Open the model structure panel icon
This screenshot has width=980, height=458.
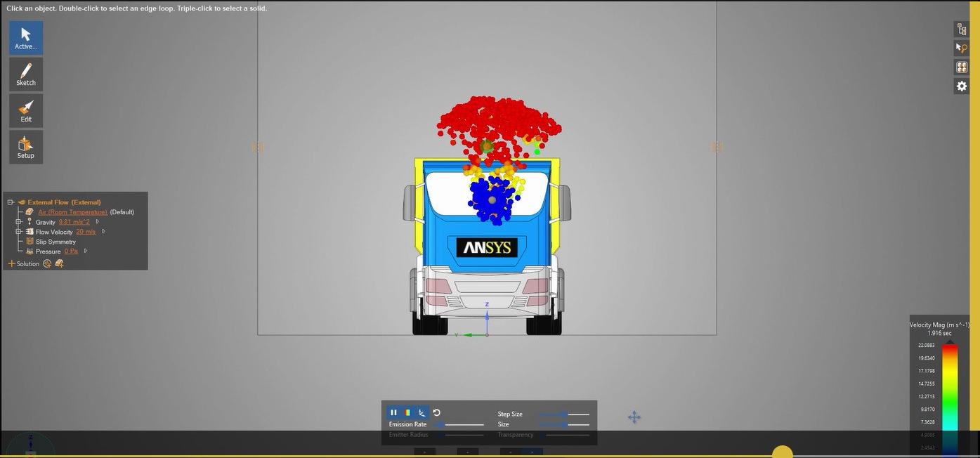[x=961, y=29]
